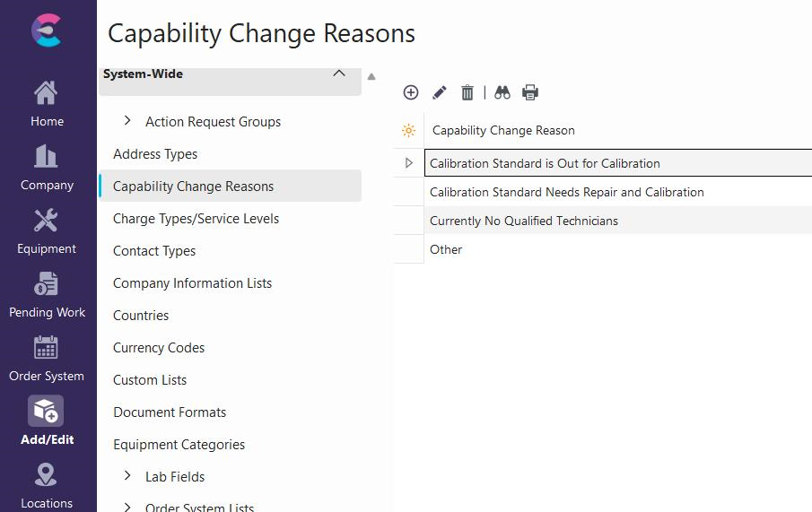This screenshot has width=812, height=512.
Task: Click the pencil edit icon in toolbar
Action: (440, 92)
